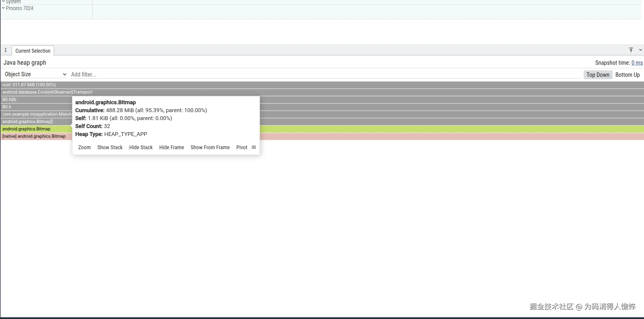The width and height of the screenshot is (644, 319).
Task: Collapse the System track group
Action: [3, 1]
